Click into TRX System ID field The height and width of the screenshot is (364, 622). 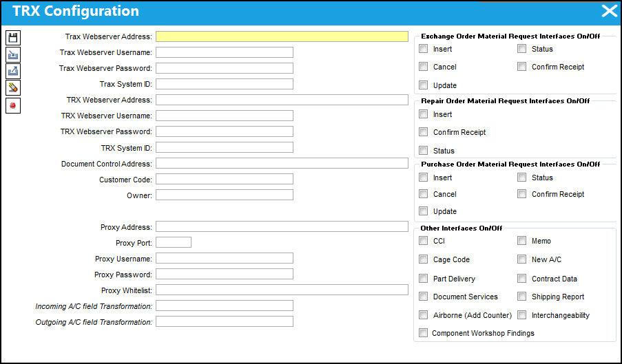coord(225,147)
